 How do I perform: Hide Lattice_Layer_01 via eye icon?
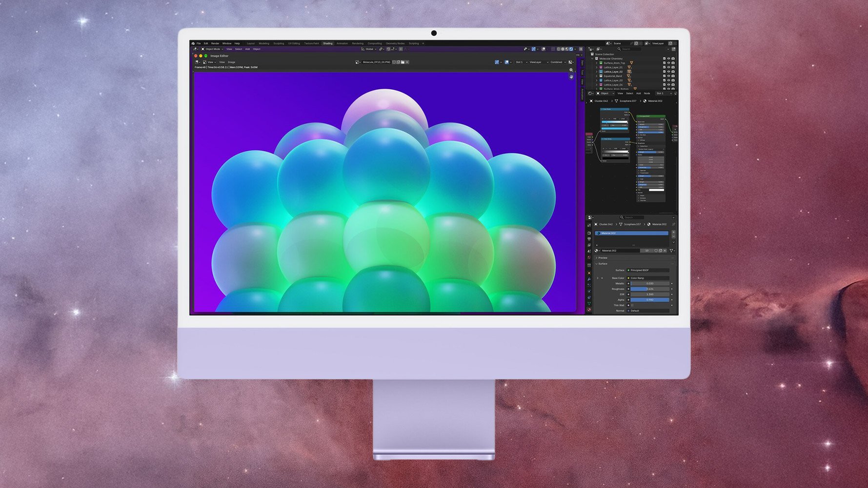click(x=668, y=67)
